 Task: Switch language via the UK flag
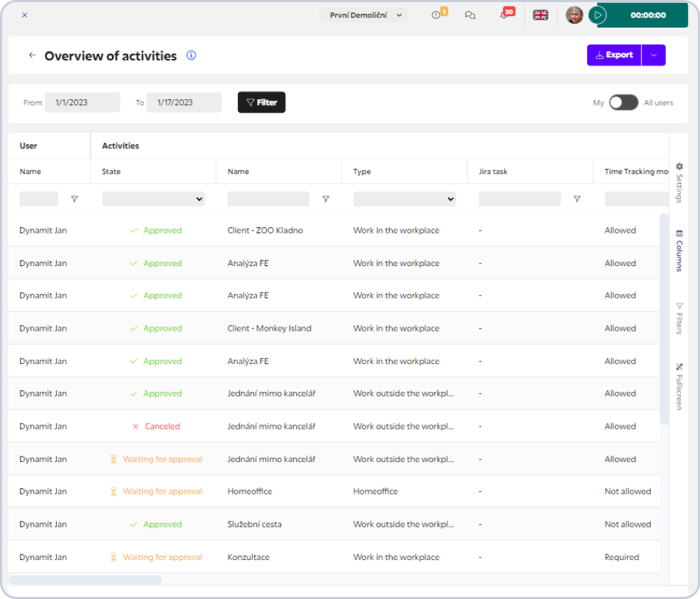point(541,15)
